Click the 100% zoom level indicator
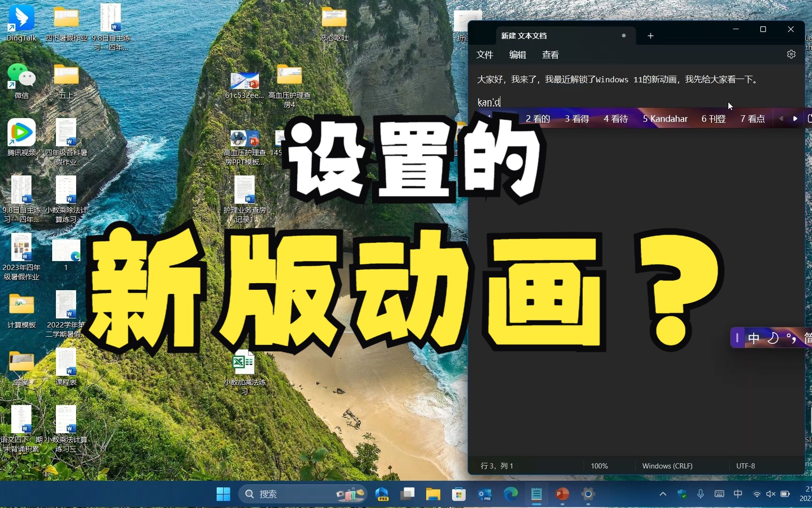 [599, 466]
